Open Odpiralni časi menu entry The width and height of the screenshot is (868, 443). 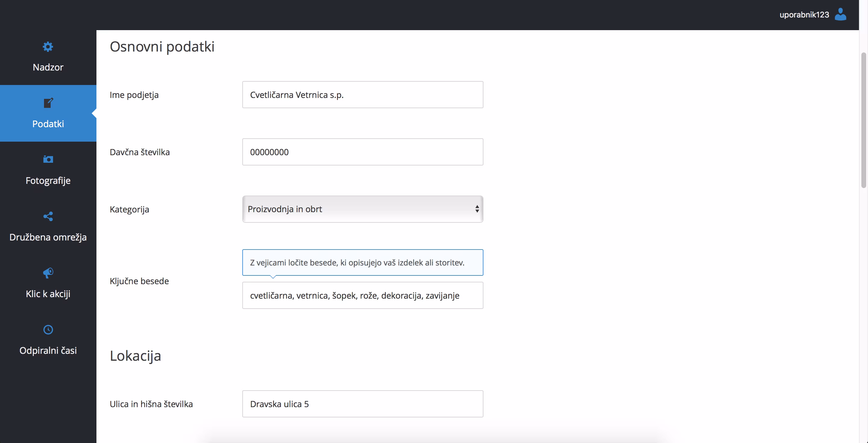click(x=48, y=351)
